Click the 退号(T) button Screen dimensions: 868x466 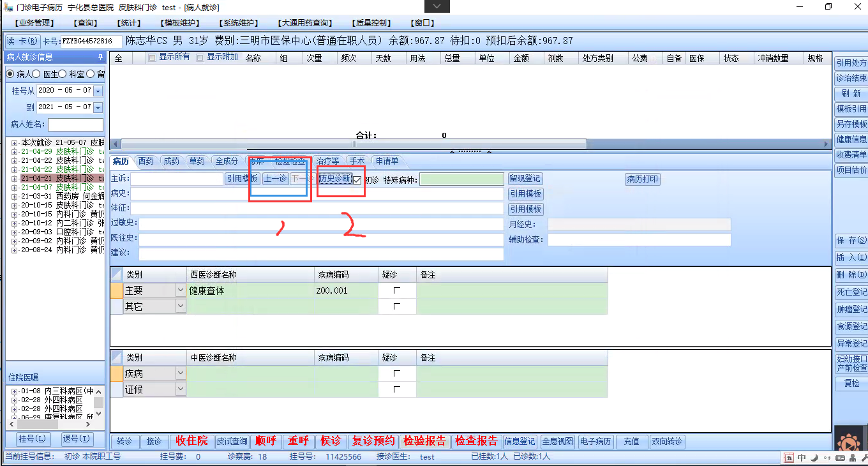[76, 439]
